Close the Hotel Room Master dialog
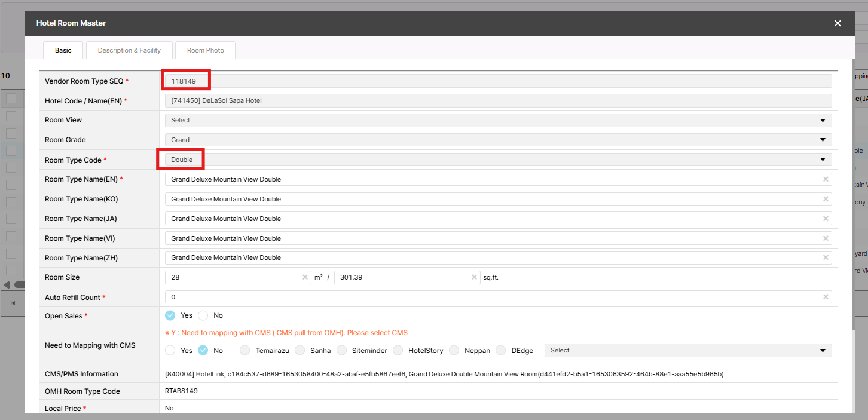 click(838, 23)
